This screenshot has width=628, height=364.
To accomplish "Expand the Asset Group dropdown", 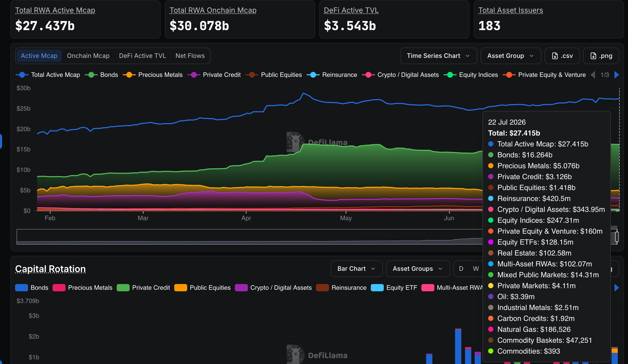I will [511, 56].
